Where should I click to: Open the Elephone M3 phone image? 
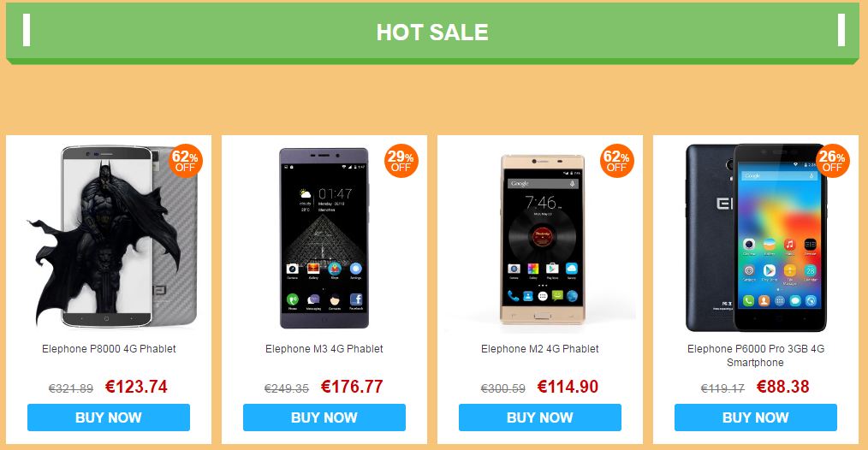tap(324, 238)
